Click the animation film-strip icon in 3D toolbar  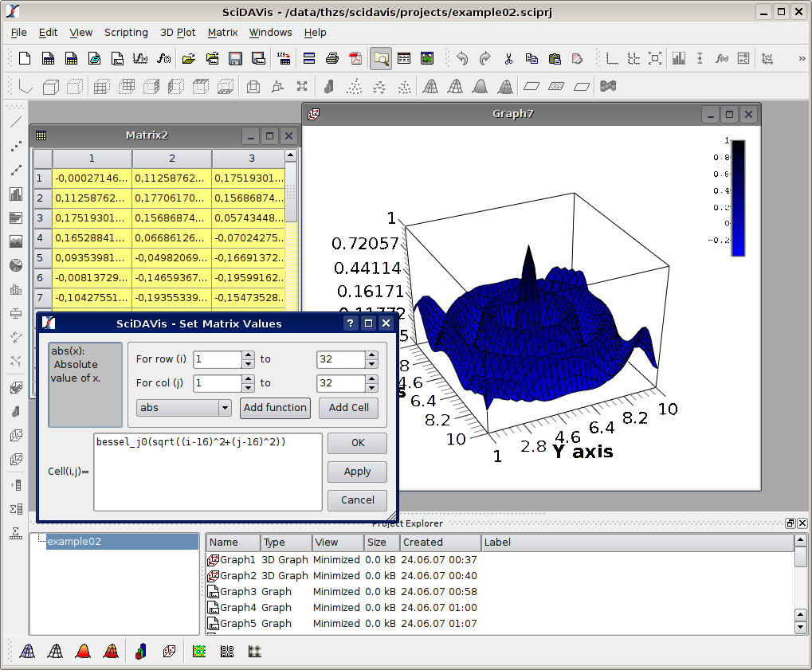[x=608, y=86]
